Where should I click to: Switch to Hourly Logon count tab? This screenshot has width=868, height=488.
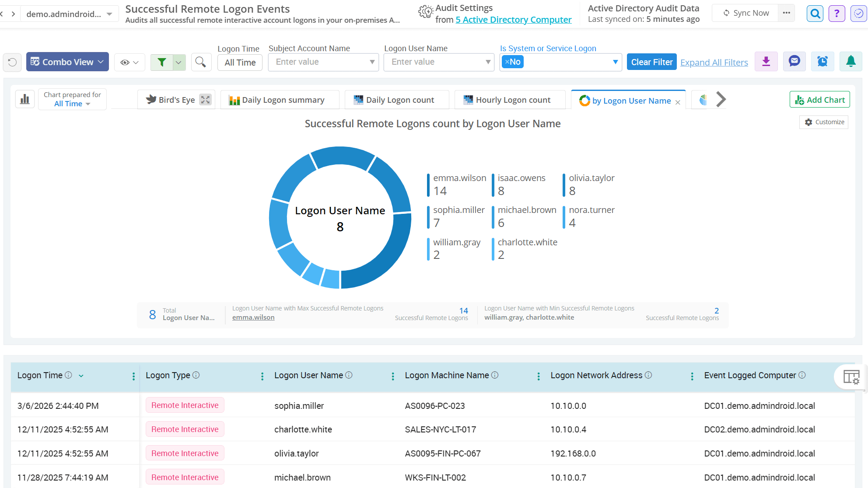[510, 100]
